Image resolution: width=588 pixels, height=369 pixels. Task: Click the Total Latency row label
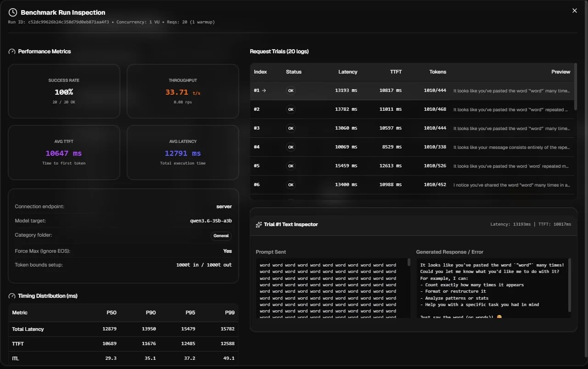click(28, 329)
